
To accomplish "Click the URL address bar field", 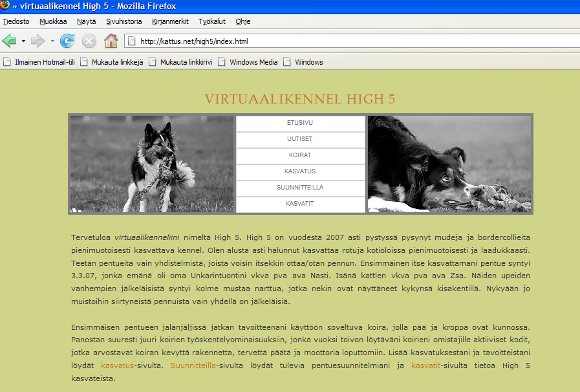I will (x=356, y=41).
